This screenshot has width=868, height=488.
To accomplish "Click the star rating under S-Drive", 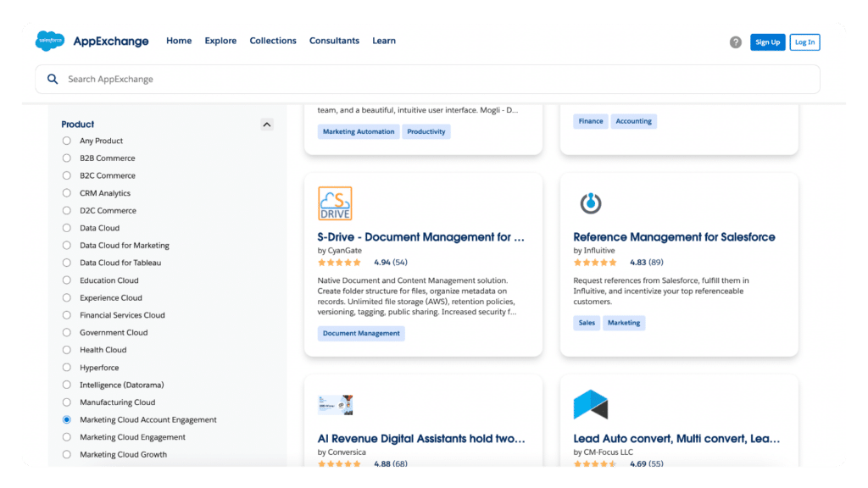I will coord(340,262).
